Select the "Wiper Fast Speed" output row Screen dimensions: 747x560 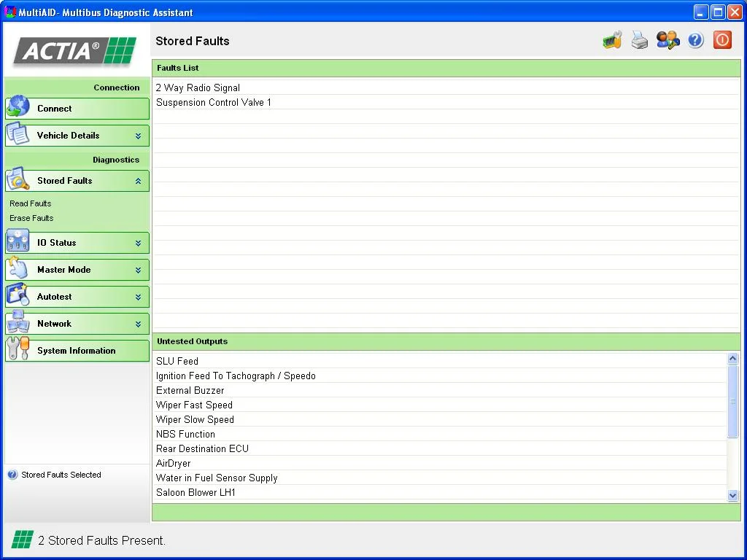[x=440, y=405]
